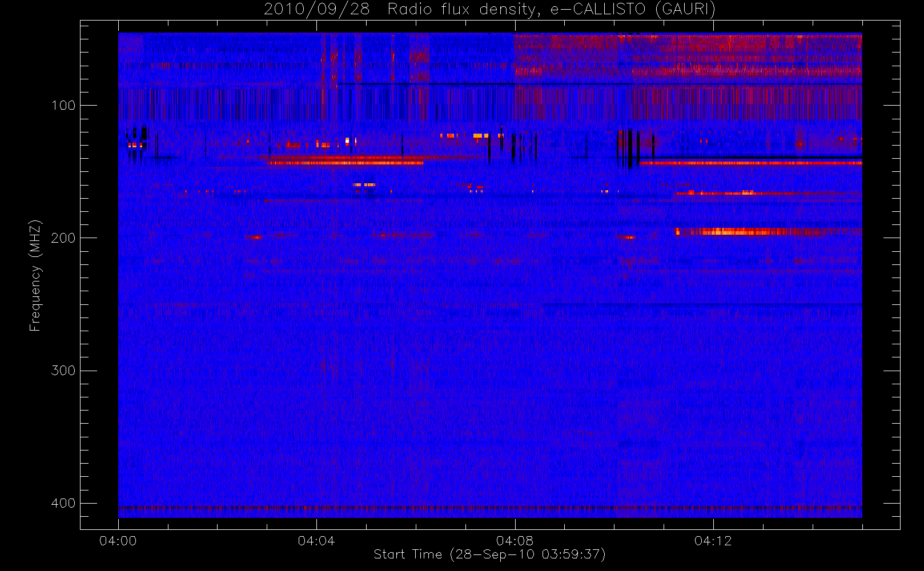Click the 04:12 time tick label

click(x=713, y=541)
